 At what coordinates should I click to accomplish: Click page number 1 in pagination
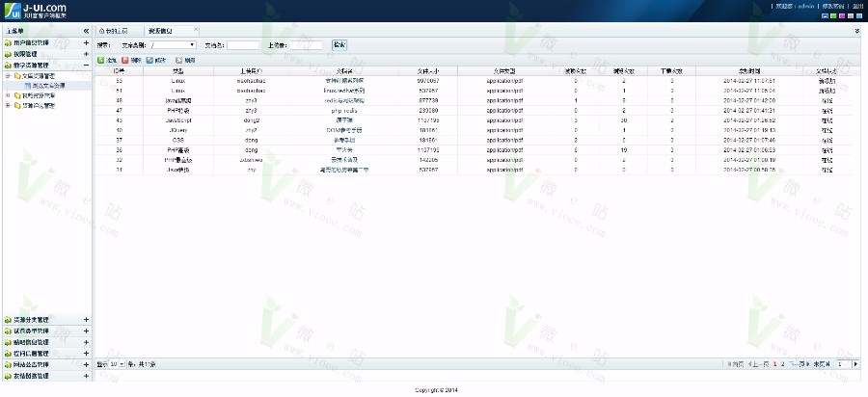[x=775, y=364]
